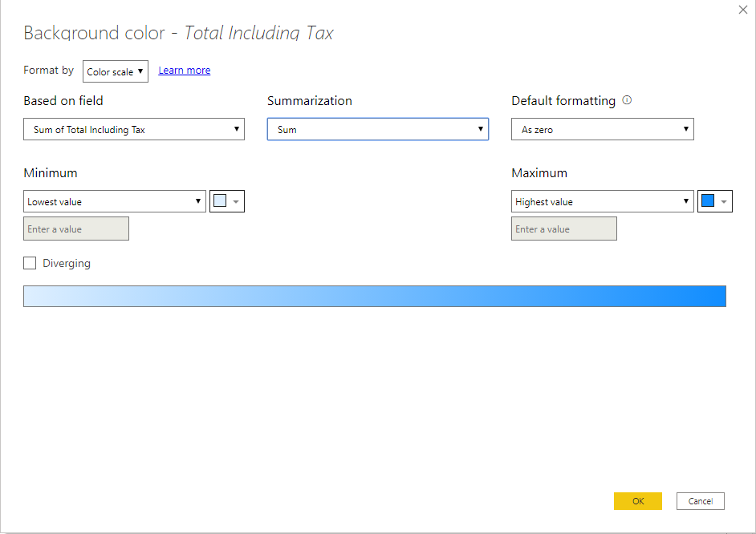The height and width of the screenshot is (534, 756).
Task: Pick the Maximum color swatch
Action: point(708,201)
